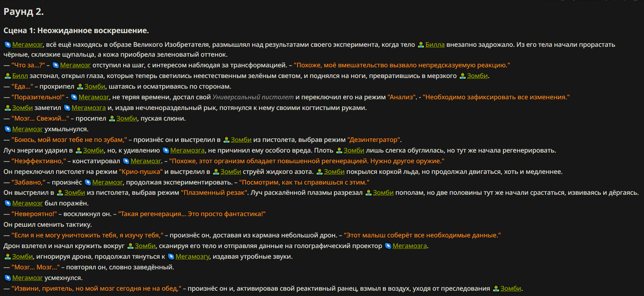Click Зомби icon after "Плоть"
Screen dimensions: 644x296
(339, 150)
